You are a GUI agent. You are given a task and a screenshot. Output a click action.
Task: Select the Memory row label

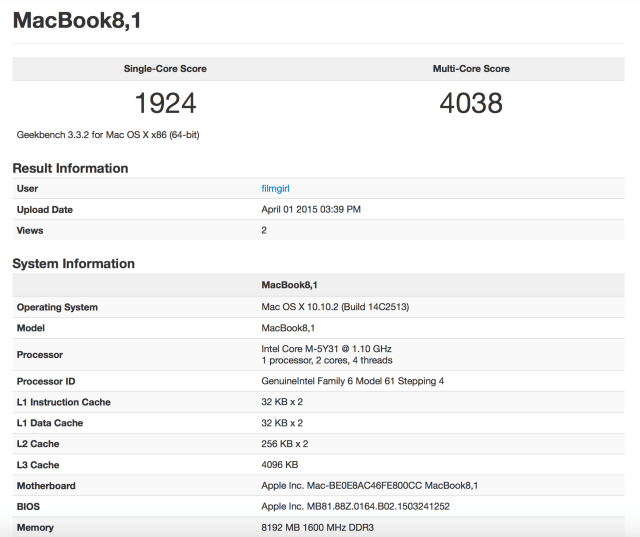pyautogui.click(x=35, y=527)
